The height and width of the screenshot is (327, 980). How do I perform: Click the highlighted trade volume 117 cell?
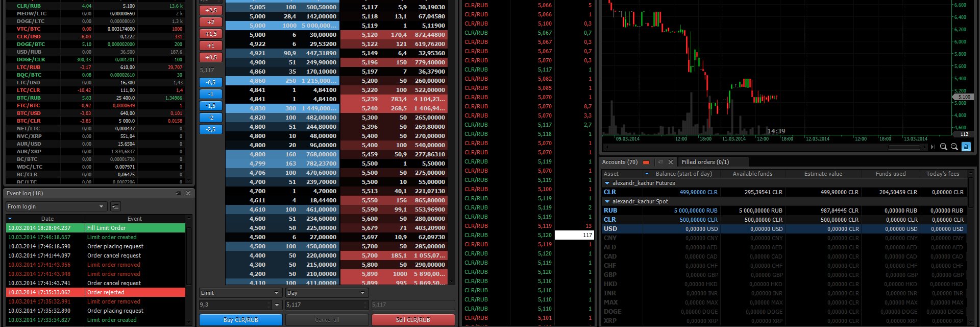coord(574,235)
